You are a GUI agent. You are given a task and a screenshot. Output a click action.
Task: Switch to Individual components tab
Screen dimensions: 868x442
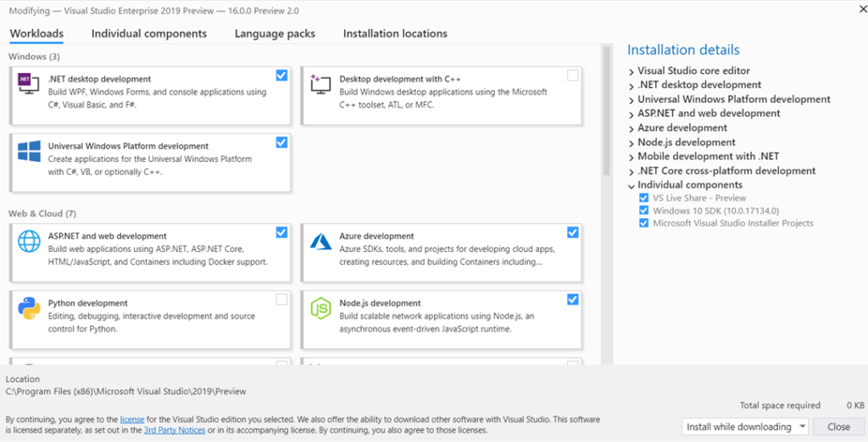tap(149, 34)
